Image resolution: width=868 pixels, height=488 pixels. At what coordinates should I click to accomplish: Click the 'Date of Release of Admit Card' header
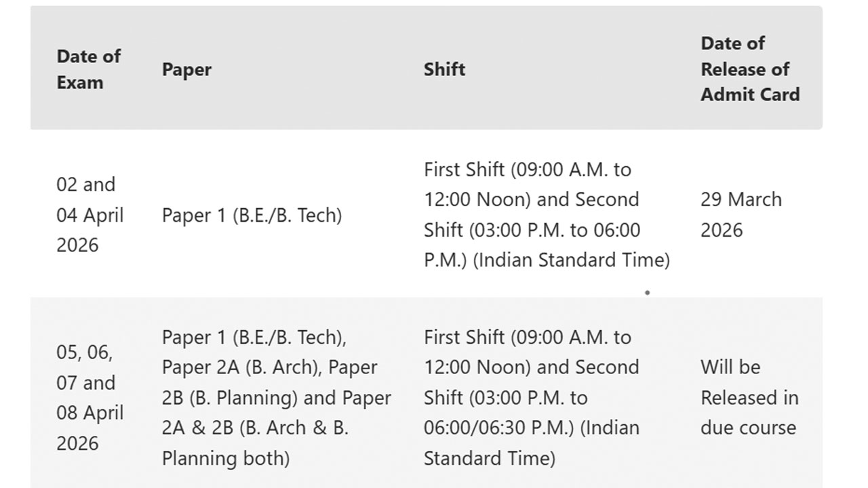[x=750, y=69]
